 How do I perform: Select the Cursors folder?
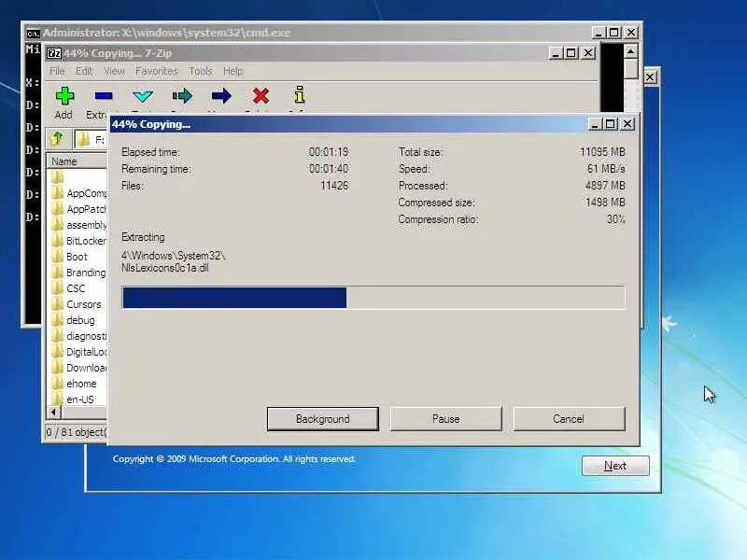coord(77,304)
